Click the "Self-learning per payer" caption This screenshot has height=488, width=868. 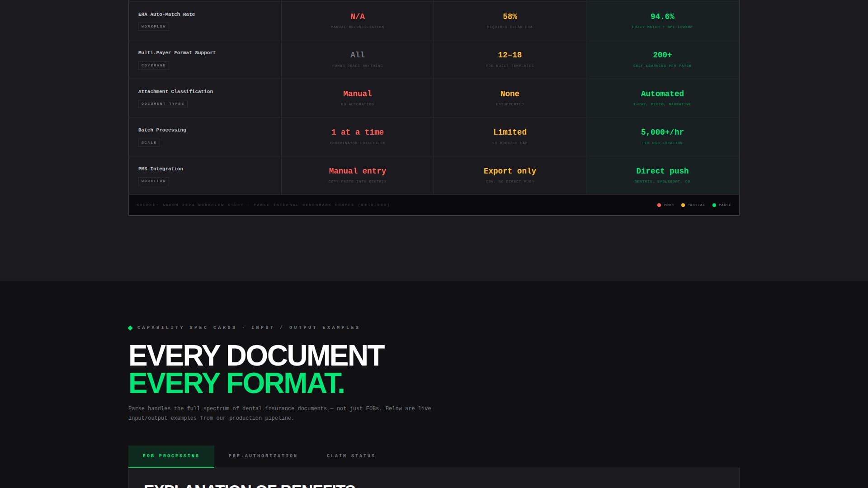tap(662, 66)
